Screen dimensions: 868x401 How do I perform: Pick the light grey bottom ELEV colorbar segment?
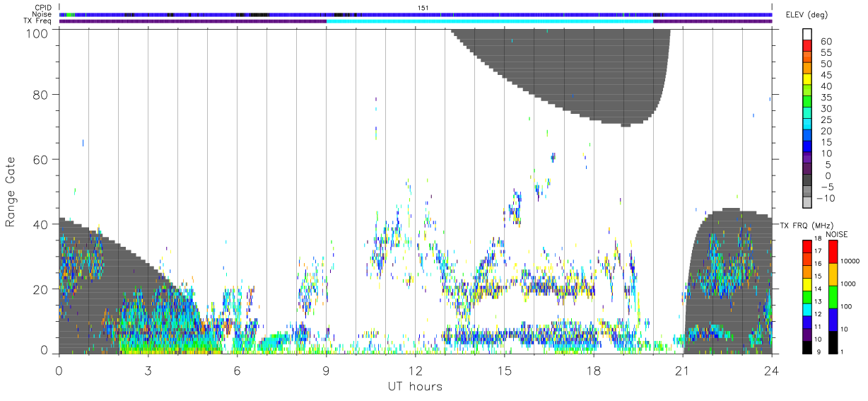(x=808, y=203)
